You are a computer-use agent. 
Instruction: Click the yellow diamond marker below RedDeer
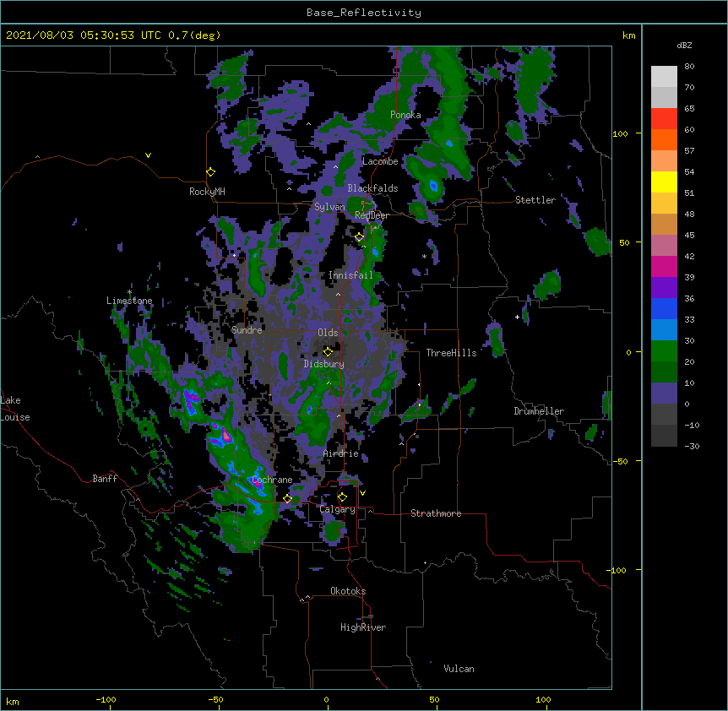[359, 237]
